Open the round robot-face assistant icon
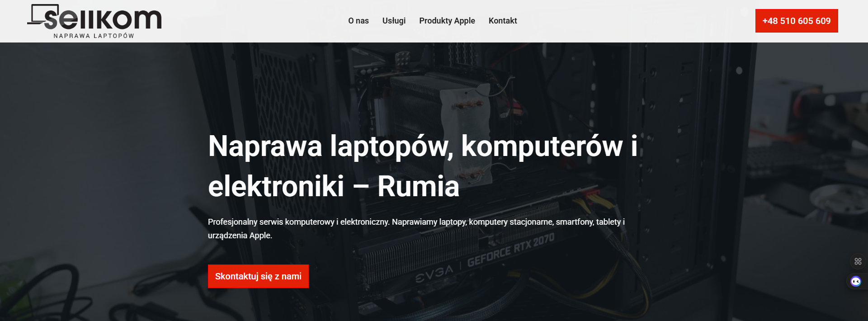Screen dimensions: 868x321 856,281
